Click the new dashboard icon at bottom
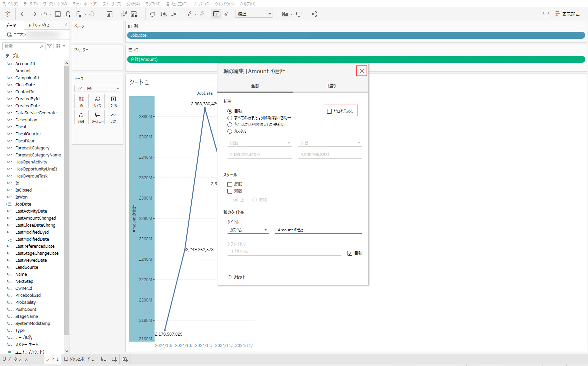This screenshot has height=366, width=588. pos(114,359)
